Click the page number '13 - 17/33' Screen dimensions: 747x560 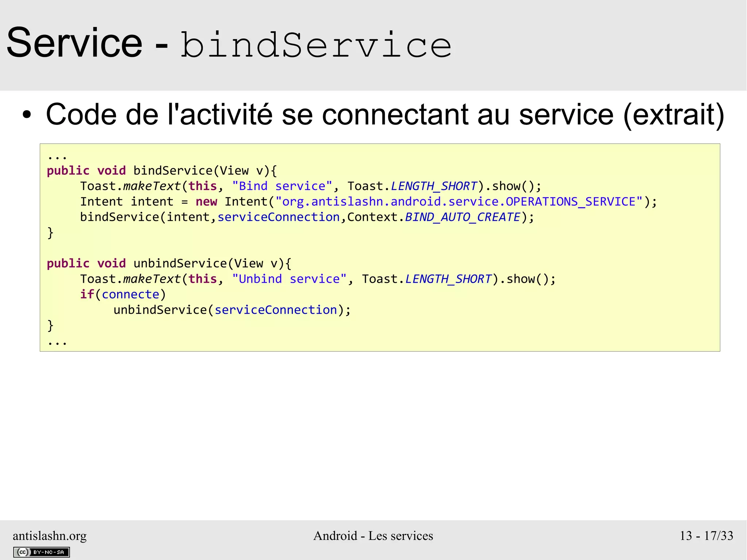point(706,536)
